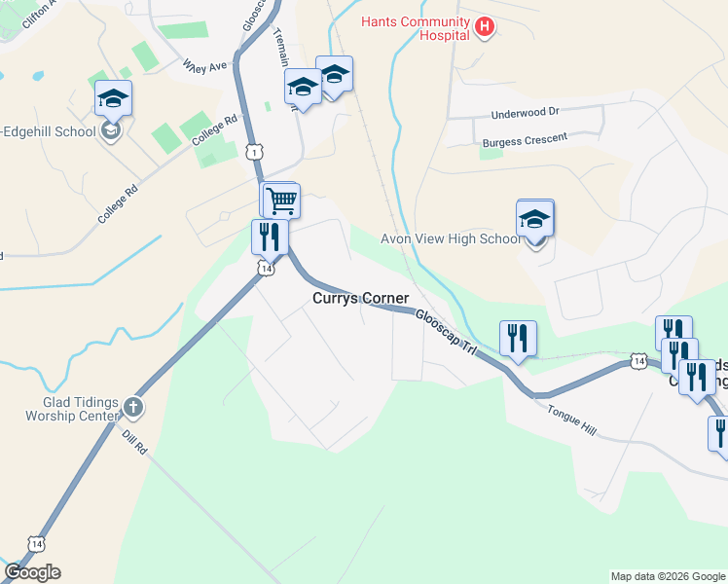Click the rightmost of the two adjacent school markers

pyautogui.click(x=334, y=75)
